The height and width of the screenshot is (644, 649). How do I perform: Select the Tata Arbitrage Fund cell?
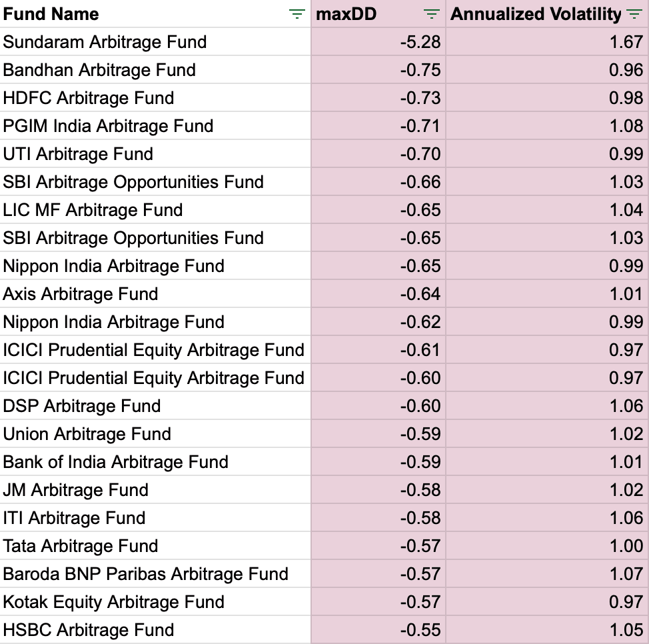click(x=81, y=546)
